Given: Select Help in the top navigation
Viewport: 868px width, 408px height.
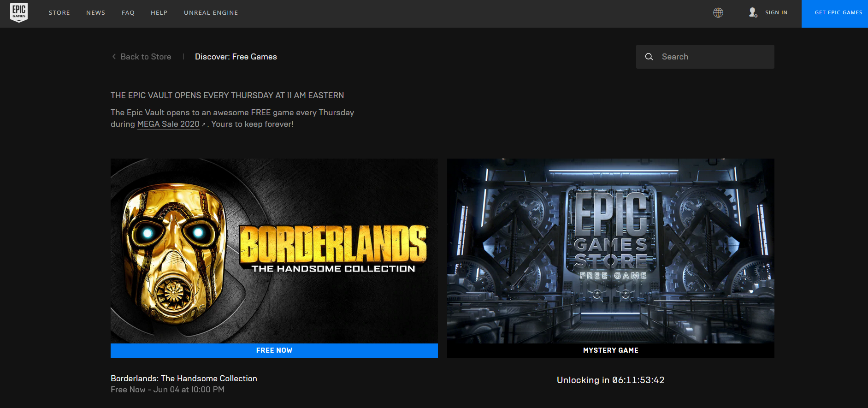Looking at the screenshot, I should pos(159,12).
